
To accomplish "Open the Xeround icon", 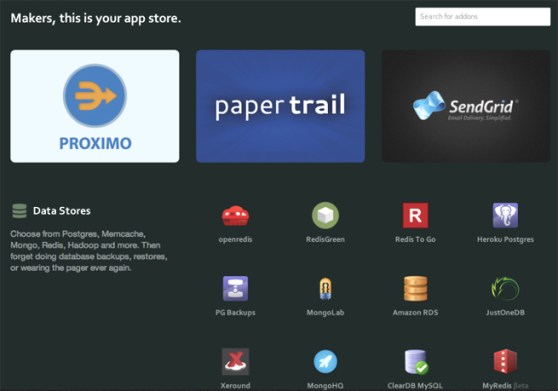I will click(x=235, y=361).
